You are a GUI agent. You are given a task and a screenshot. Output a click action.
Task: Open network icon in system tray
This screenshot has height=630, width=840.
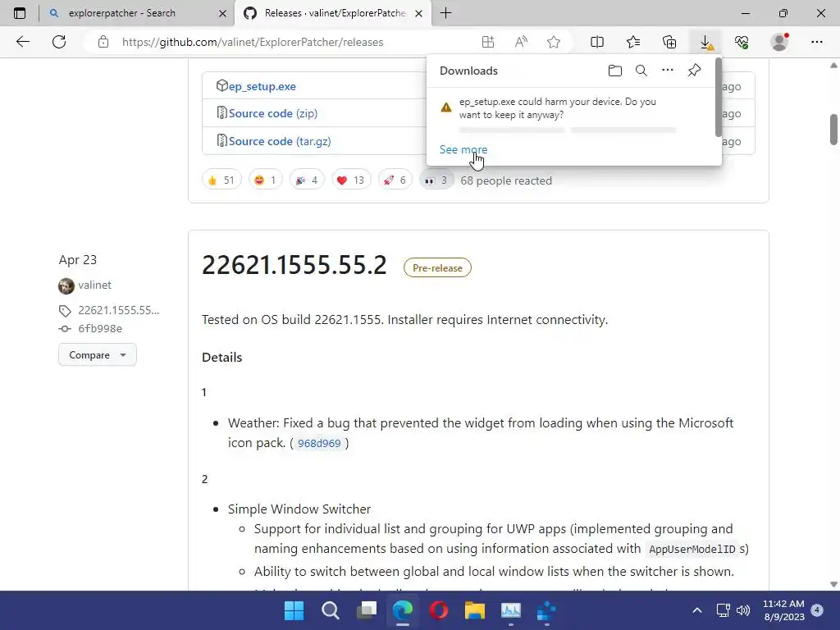724,610
